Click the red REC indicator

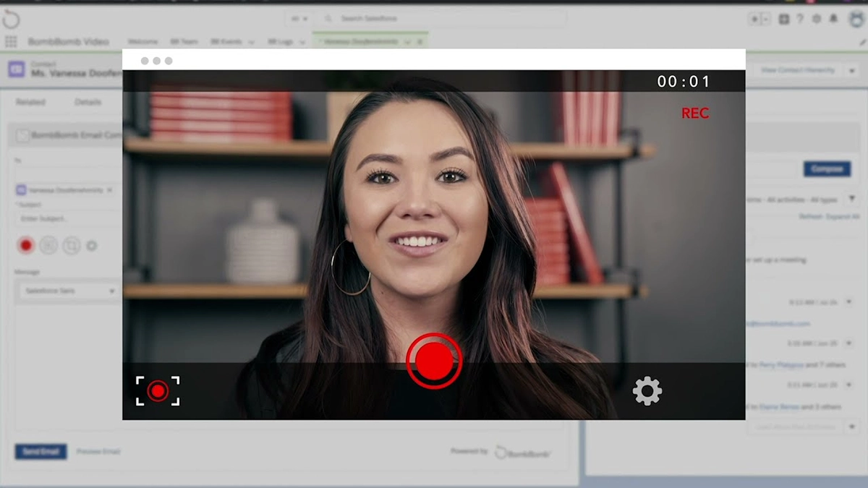(695, 113)
